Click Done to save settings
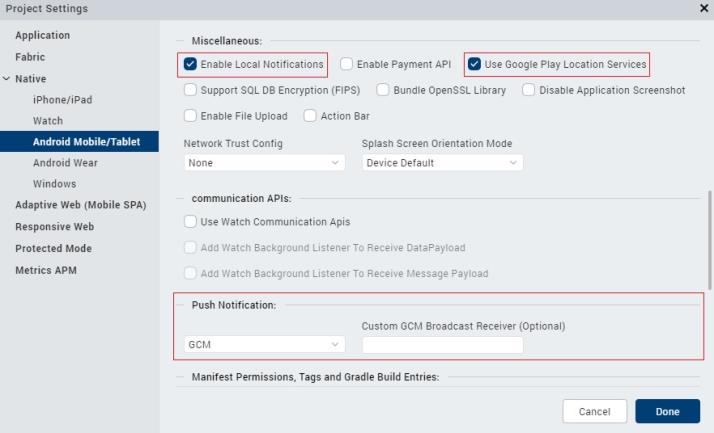This screenshot has width=714, height=433. [x=667, y=411]
